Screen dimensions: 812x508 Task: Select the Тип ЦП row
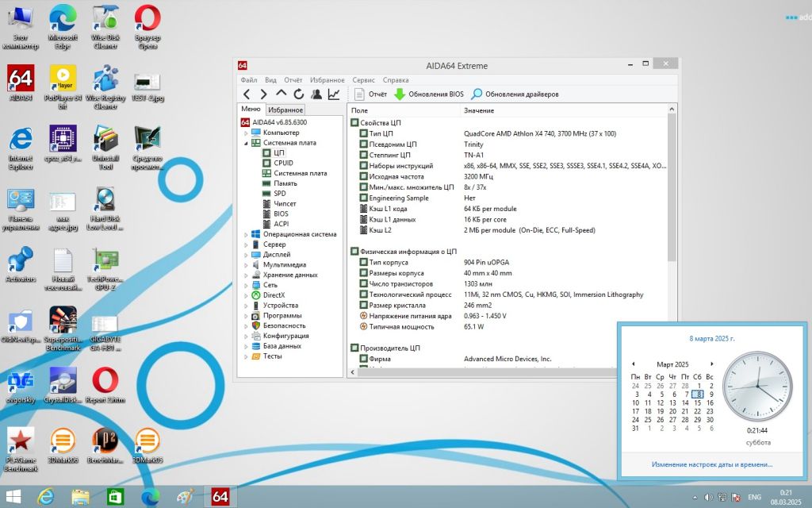pos(508,133)
